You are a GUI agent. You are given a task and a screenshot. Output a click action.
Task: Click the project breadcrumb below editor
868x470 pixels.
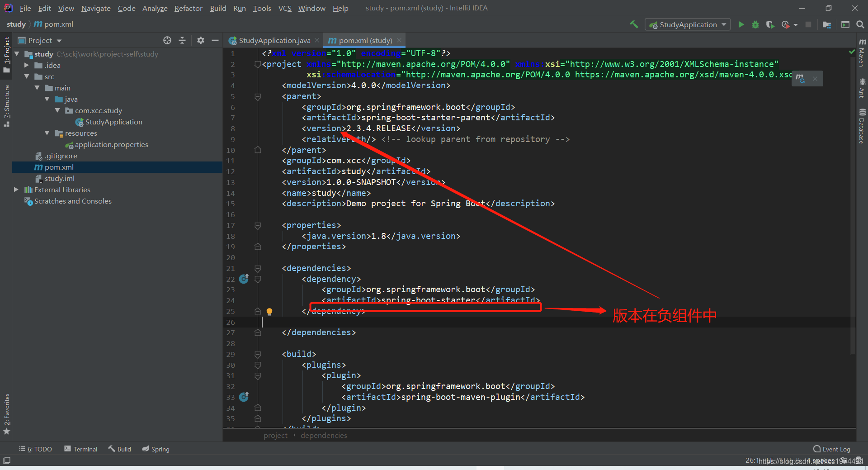point(275,435)
